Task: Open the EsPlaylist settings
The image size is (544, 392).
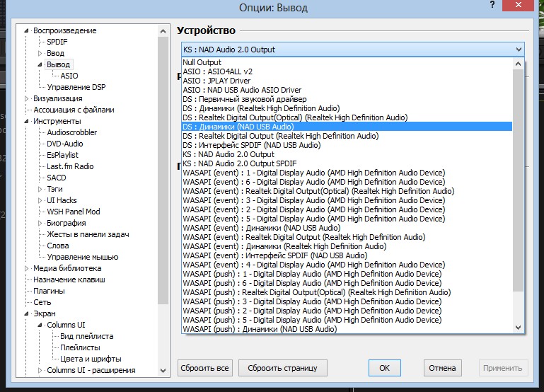Action: coord(63,155)
